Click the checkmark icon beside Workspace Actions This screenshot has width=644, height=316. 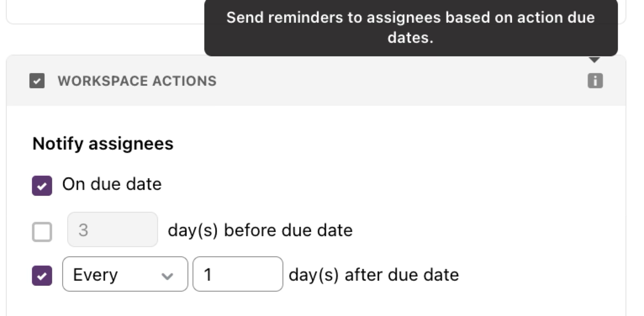click(x=37, y=81)
